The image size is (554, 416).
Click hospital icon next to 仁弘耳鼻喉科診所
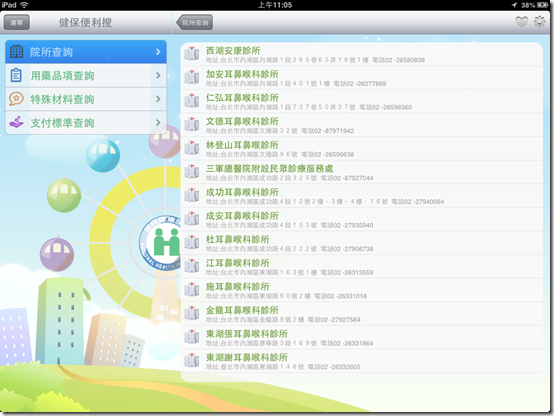[192, 101]
